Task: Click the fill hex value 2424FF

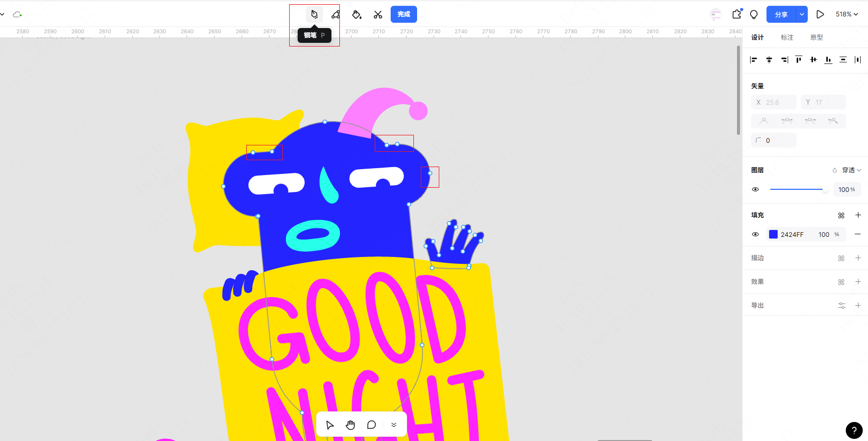Action: pyautogui.click(x=792, y=234)
